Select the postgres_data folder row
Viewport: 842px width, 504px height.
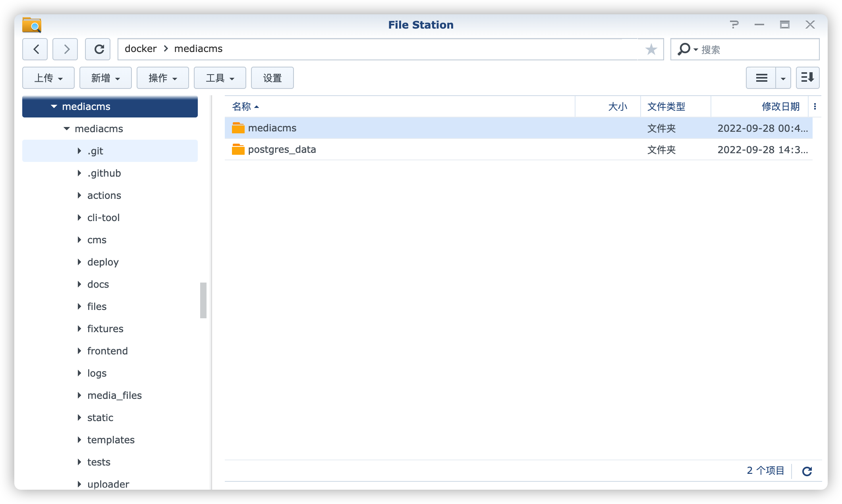(x=282, y=150)
